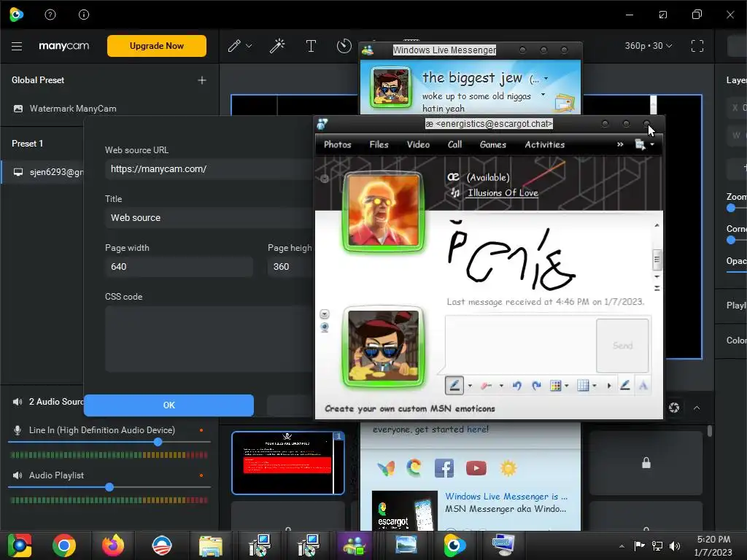
Task: Click the sun weather icon in Messenger
Action: pos(508,468)
